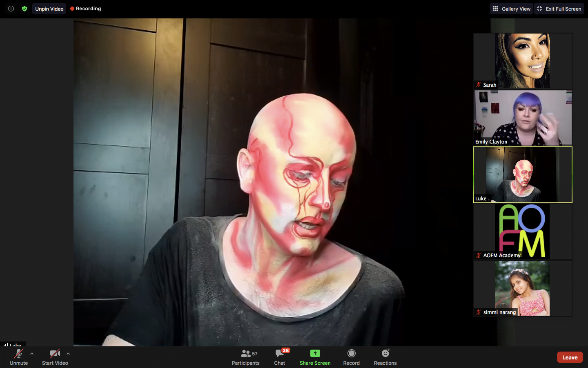The image size is (588, 368).
Task: Click the Gallery View grid icon
Action: click(495, 9)
